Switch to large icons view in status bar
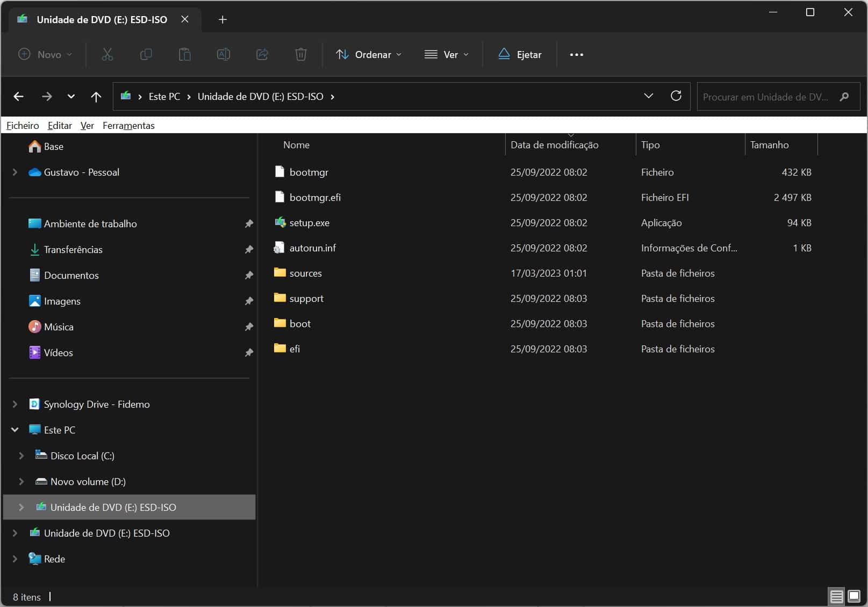868x607 pixels. tap(853, 596)
